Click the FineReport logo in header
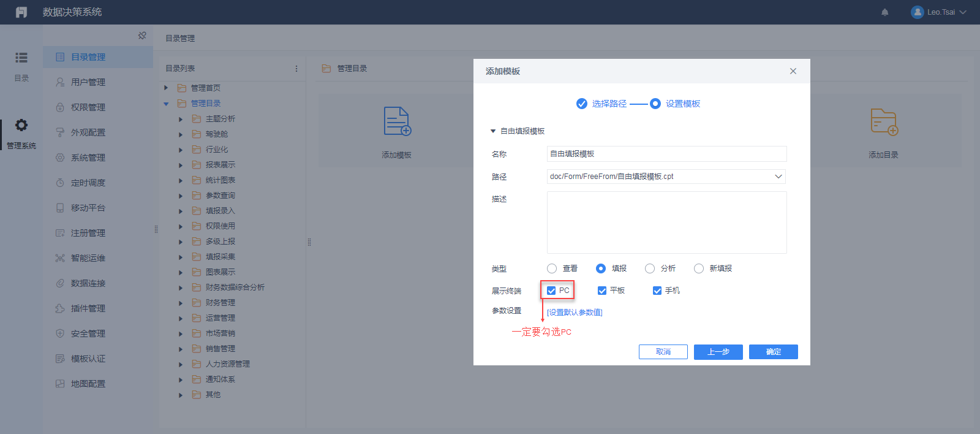 (21, 12)
